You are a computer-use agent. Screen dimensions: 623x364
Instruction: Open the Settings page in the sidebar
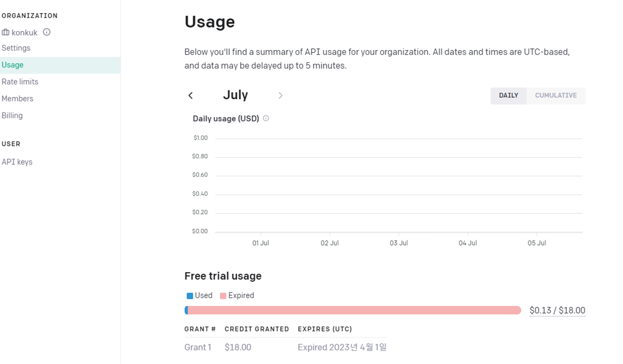pyautogui.click(x=16, y=48)
